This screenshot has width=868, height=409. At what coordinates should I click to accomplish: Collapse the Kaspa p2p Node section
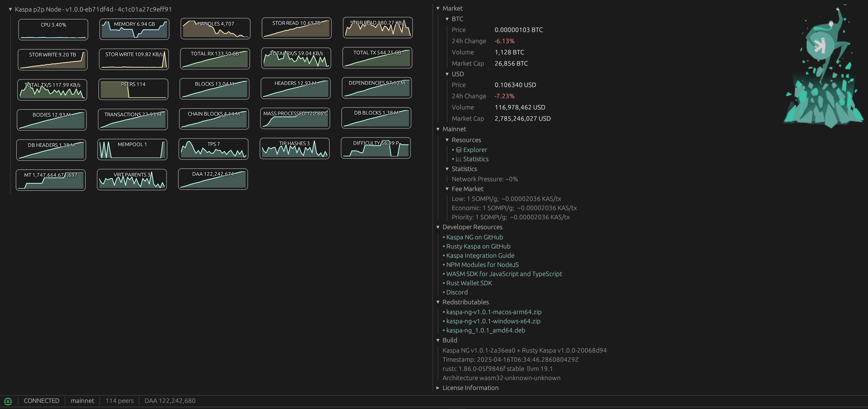click(x=10, y=10)
